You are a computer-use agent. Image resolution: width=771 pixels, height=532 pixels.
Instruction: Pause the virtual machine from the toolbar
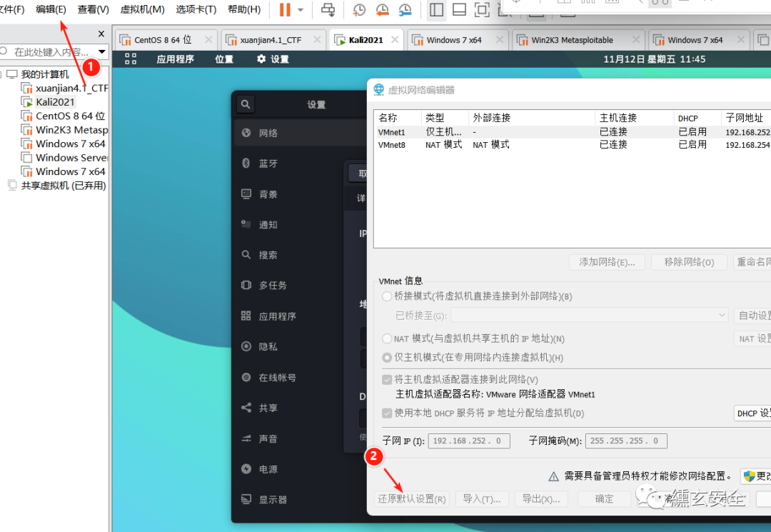coord(285,9)
